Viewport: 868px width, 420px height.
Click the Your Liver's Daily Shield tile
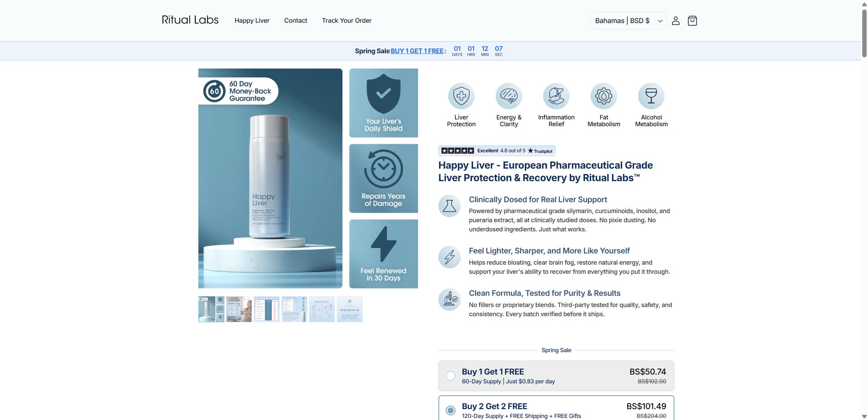point(383,103)
